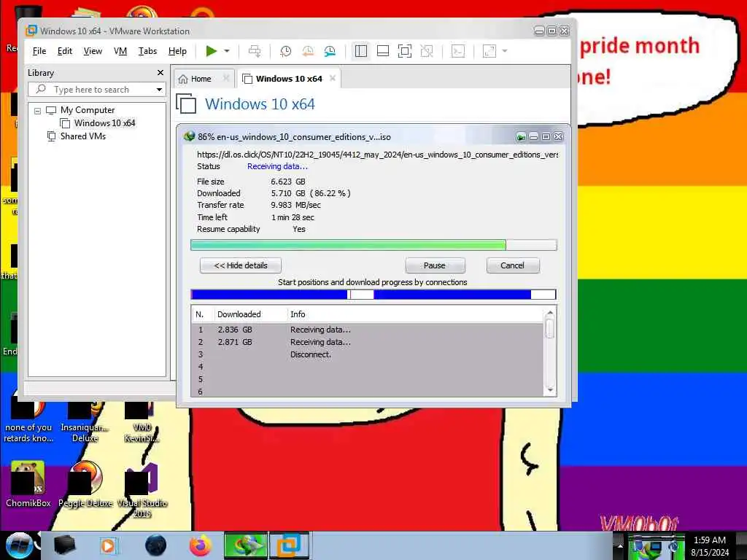Open Internet Download Manager taskbar icon
Image resolution: width=747 pixels, height=560 pixels.
246,545
